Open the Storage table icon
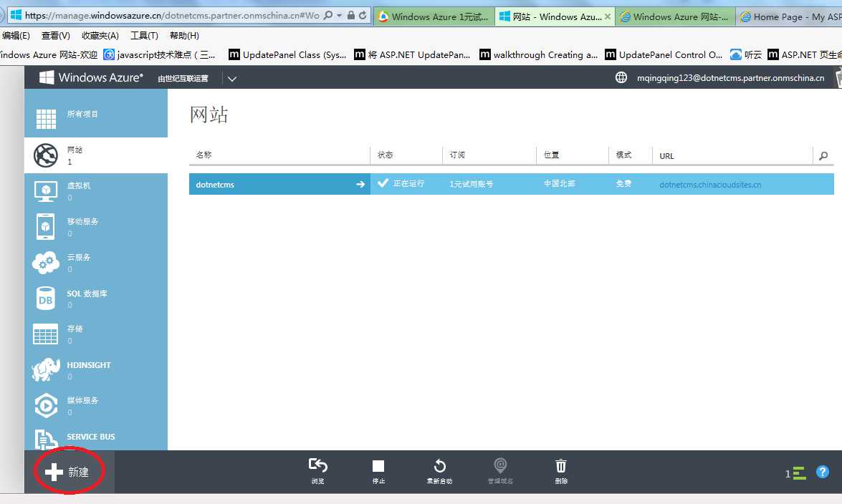 [46, 334]
